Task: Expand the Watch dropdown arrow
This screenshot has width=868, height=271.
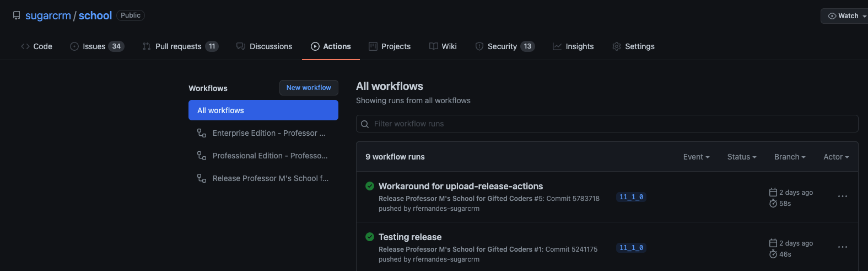Action: (x=864, y=16)
